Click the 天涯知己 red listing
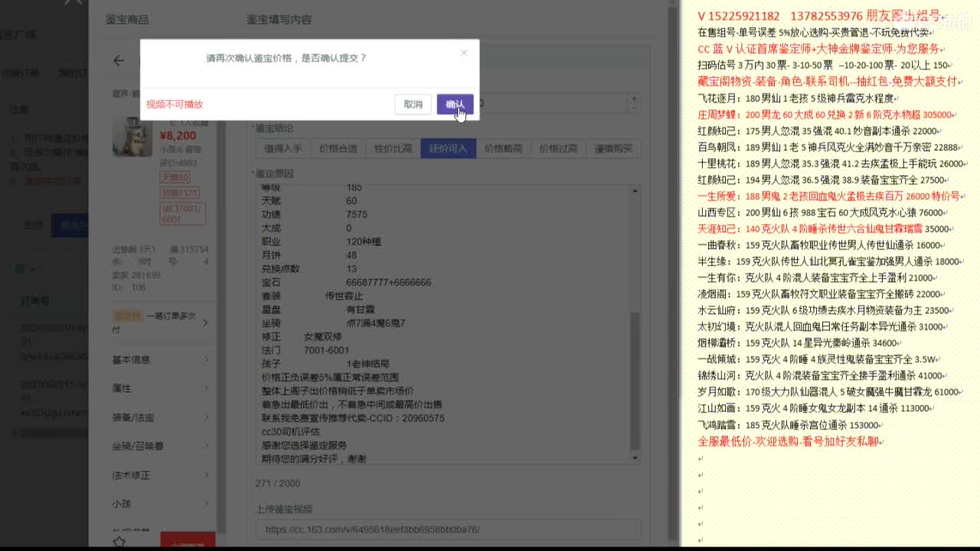This screenshot has width=980, height=551. pos(824,229)
